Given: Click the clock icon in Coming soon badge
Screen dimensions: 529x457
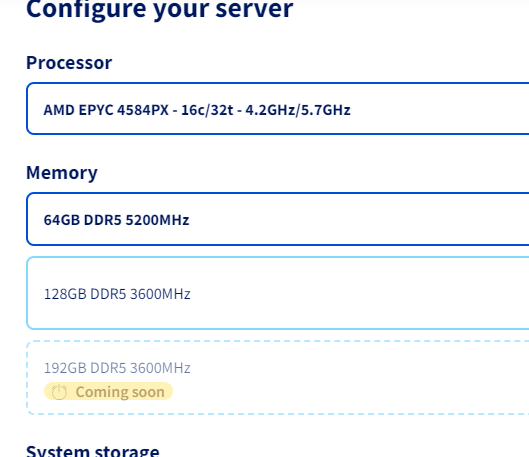Looking at the screenshot, I should point(59,392).
